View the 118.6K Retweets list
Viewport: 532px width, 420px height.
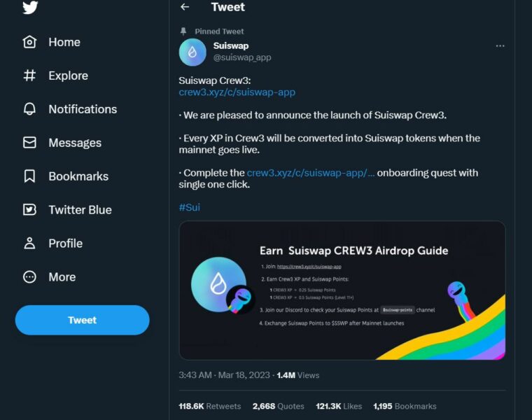click(x=210, y=406)
